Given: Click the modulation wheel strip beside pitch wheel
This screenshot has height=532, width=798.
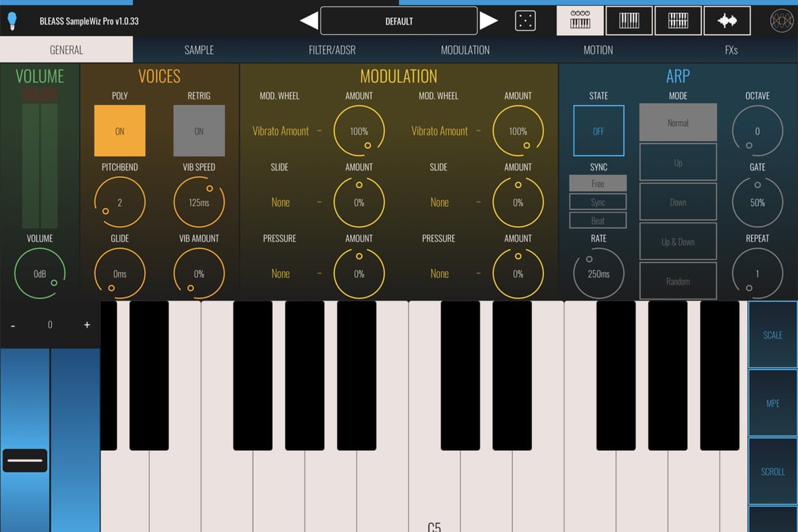Looking at the screenshot, I should pos(75,440).
